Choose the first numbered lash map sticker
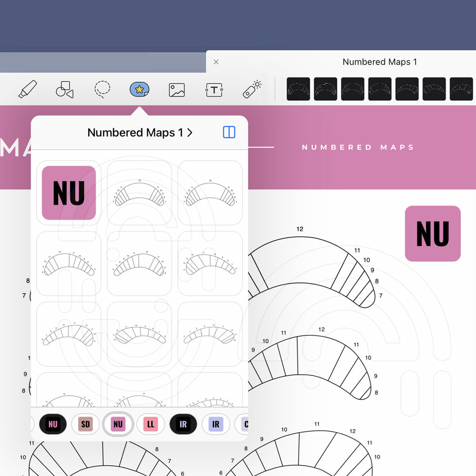Screen dimensions: 476x476 139,192
